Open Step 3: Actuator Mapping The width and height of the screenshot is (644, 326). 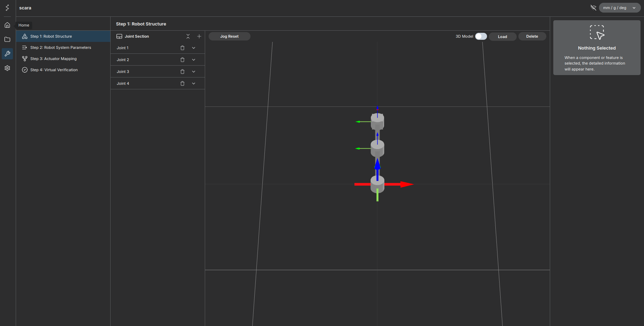click(53, 59)
